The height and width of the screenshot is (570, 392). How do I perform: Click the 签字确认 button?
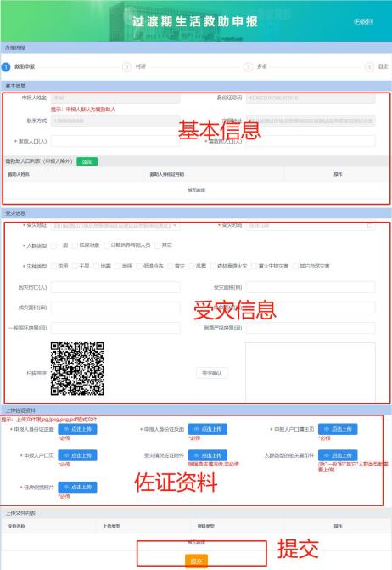pos(212,373)
